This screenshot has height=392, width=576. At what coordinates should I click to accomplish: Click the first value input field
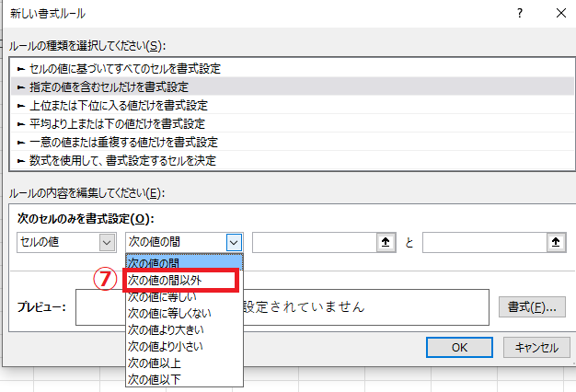point(315,242)
